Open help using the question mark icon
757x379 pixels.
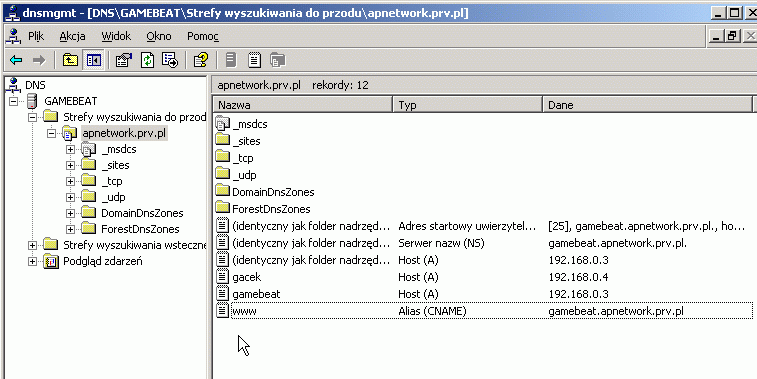pyautogui.click(x=200, y=60)
